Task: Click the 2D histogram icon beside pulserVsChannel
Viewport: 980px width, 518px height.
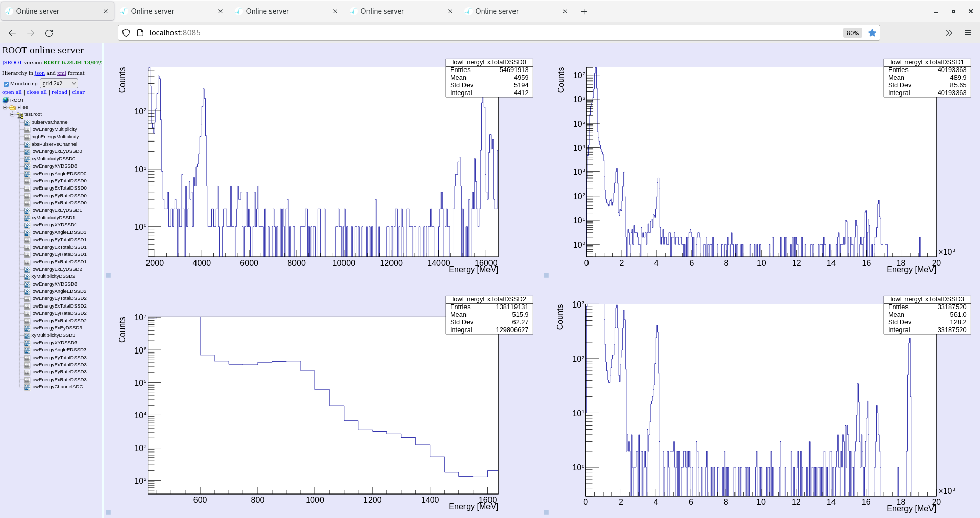Action: (x=26, y=122)
